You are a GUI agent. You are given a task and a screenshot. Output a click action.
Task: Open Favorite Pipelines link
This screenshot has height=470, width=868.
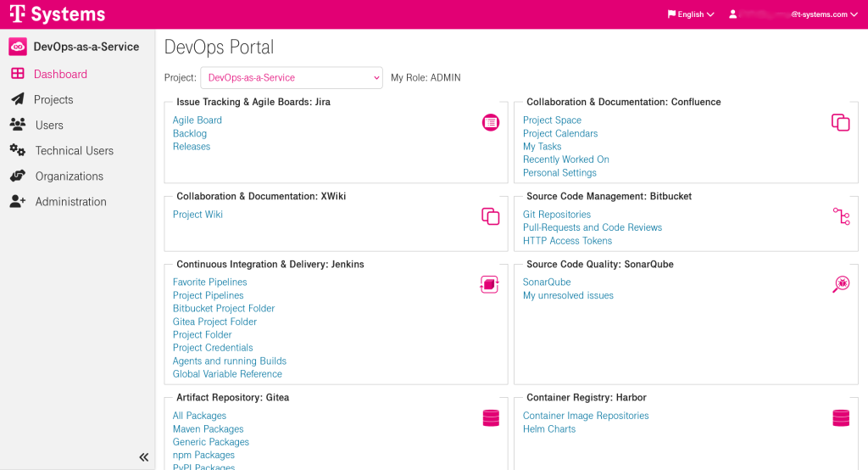click(x=210, y=282)
